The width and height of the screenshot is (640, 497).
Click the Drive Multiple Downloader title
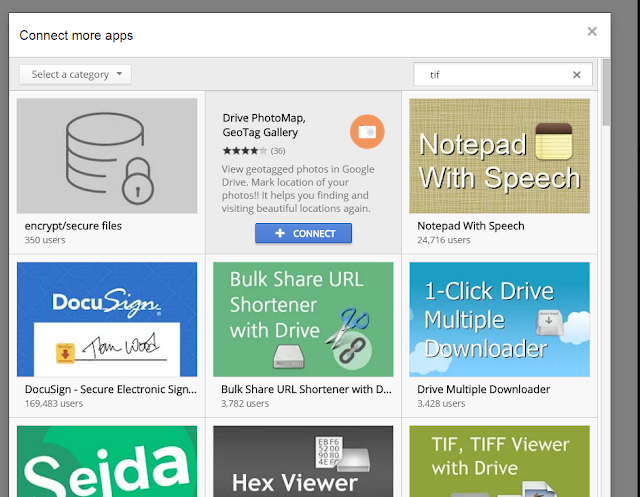tap(484, 389)
